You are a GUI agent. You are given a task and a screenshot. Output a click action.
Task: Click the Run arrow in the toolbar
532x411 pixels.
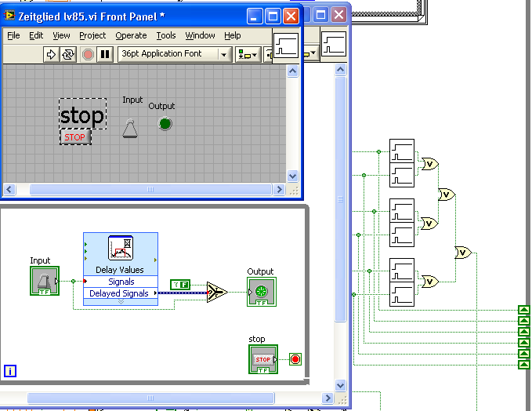pyautogui.click(x=51, y=54)
